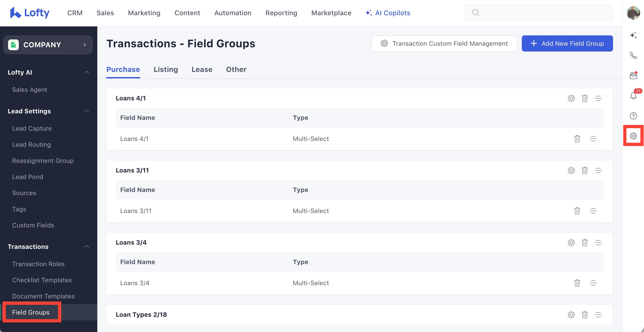Open Transaction Custom Field Management

(444, 43)
